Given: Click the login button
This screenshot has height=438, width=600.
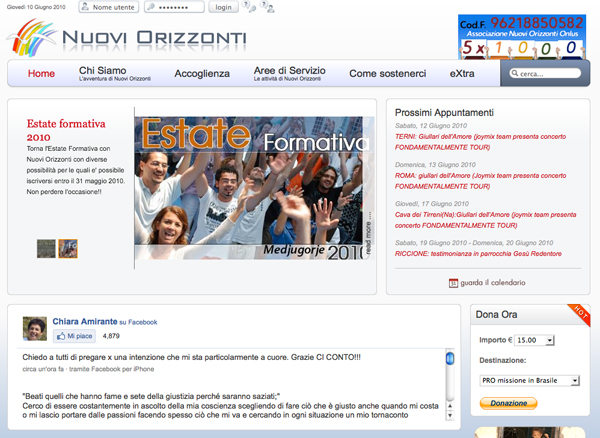Looking at the screenshot, I should 223,7.
